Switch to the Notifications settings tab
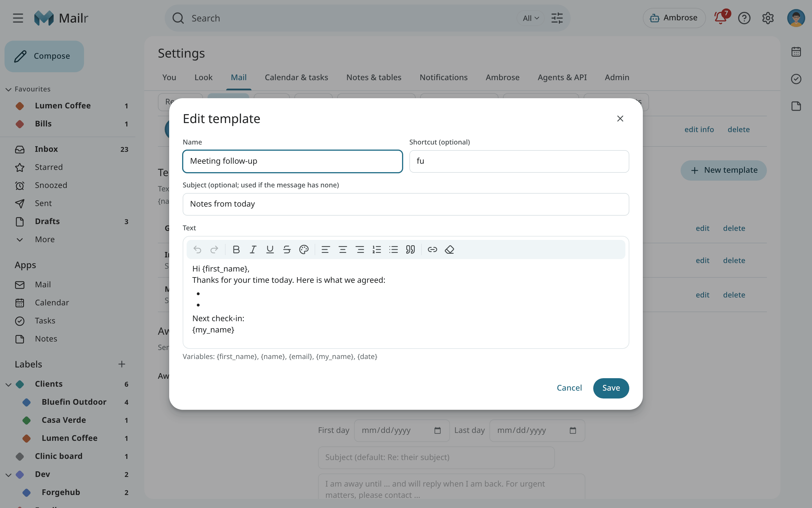 443,77
